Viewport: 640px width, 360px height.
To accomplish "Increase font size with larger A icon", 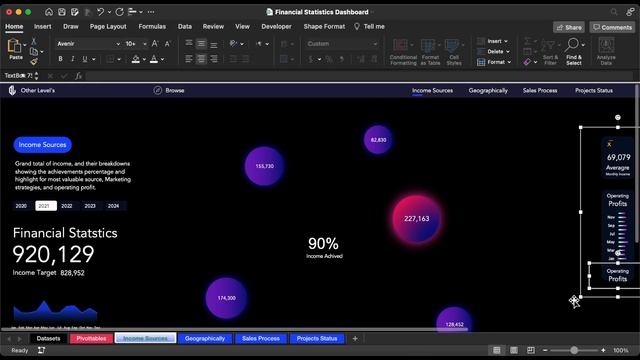I will pyautogui.click(x=155, y=44).
